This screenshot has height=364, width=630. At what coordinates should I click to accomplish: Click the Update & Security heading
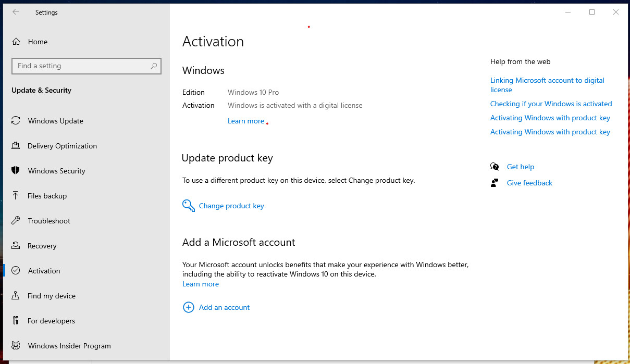(41, 90)
